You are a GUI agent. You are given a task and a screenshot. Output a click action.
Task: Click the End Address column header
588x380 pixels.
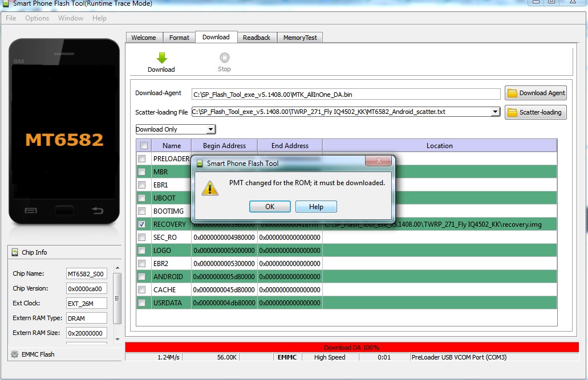[x=290, y=145]
